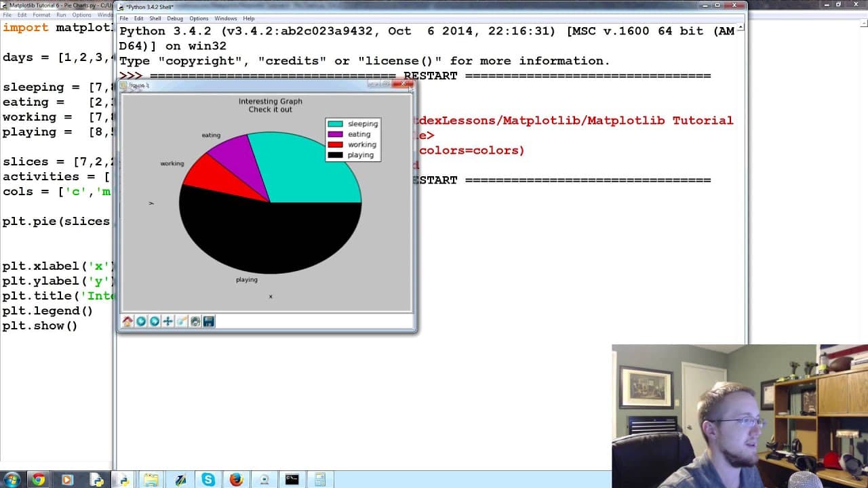This screenshot has height=488, width=868.
Task: Open Help menu in Python Shell
Action: 248,18
